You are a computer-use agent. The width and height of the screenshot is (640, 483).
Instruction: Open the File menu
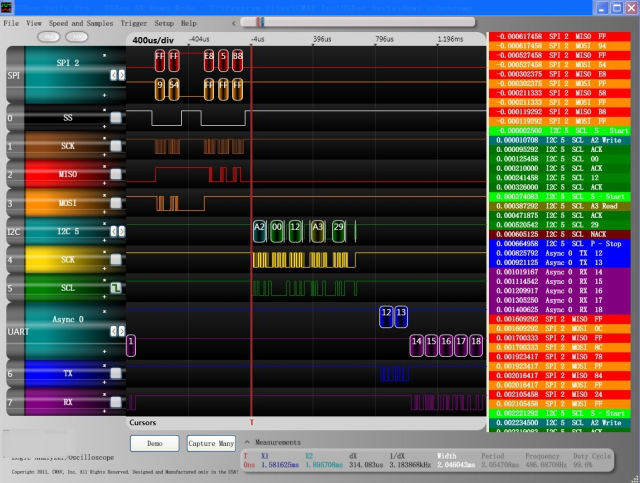[11, 23]
